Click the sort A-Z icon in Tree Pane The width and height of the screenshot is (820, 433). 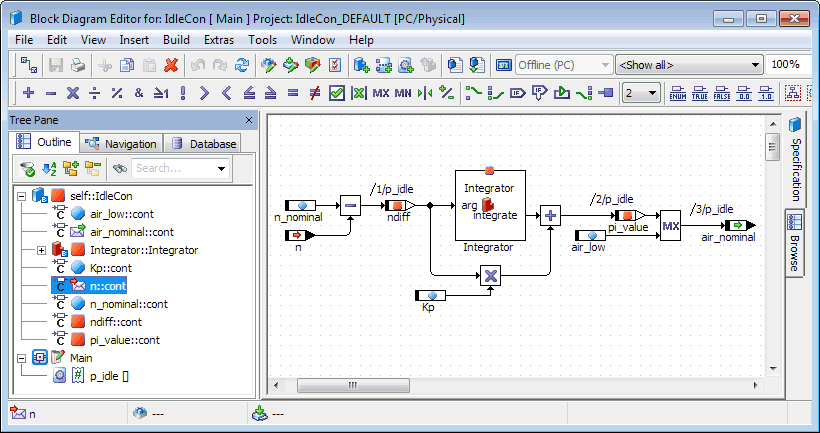(49, 168)
